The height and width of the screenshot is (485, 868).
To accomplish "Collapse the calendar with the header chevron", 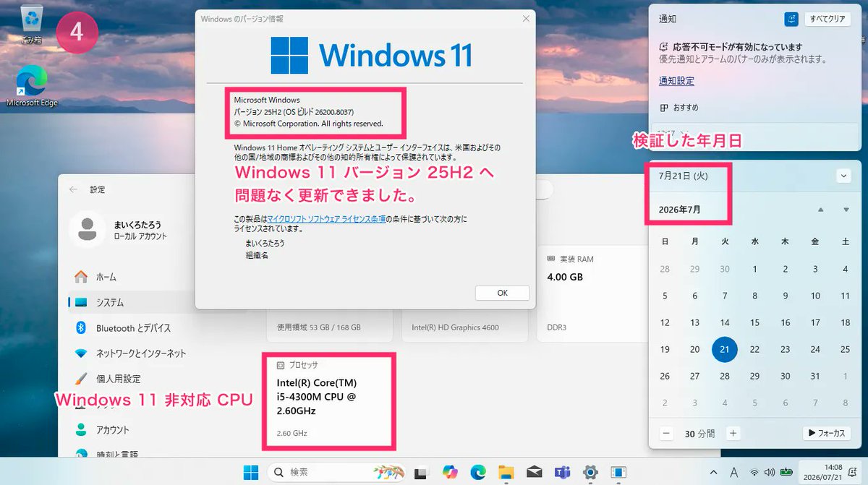I will [x=843, y=176].
